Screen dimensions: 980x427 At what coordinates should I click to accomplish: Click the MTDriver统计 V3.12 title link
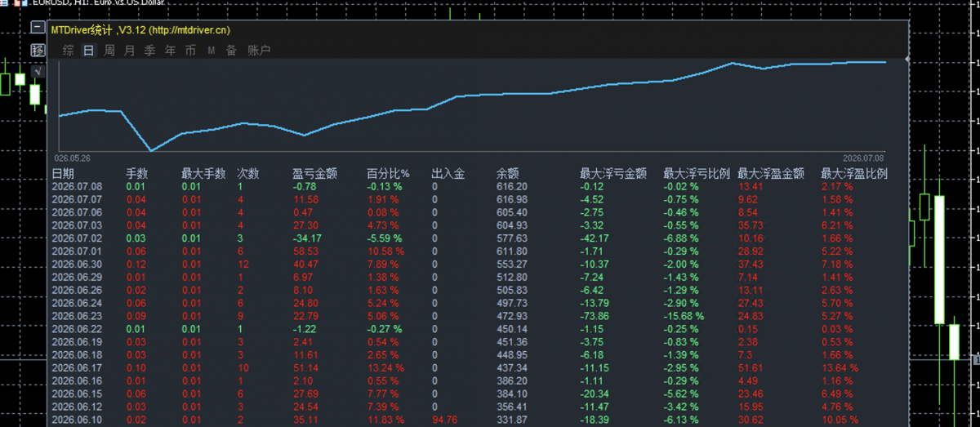click(140, 30)
